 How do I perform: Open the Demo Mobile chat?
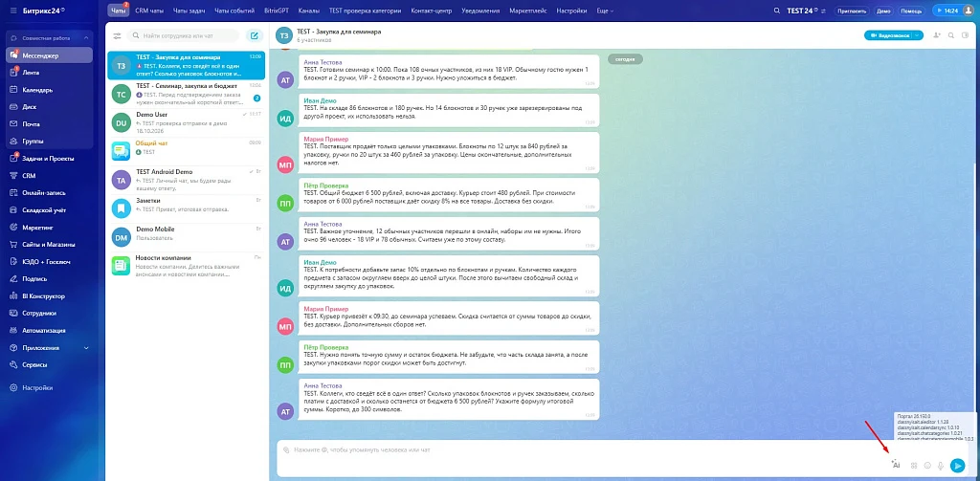(x=187, y=237)
